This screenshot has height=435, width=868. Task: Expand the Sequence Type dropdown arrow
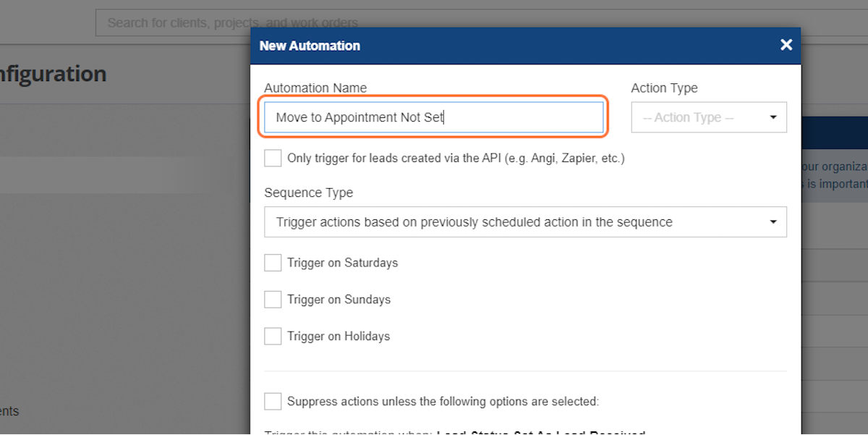coord(773,222)
